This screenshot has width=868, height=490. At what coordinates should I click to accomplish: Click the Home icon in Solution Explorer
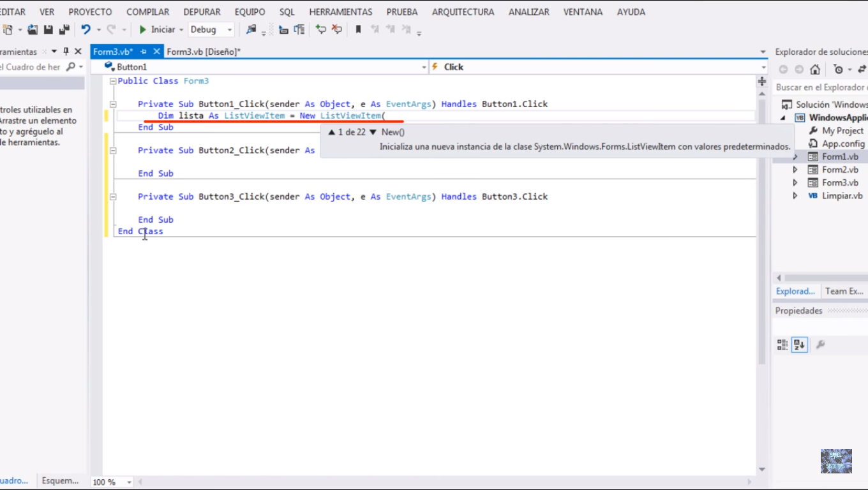coord(815,69)
